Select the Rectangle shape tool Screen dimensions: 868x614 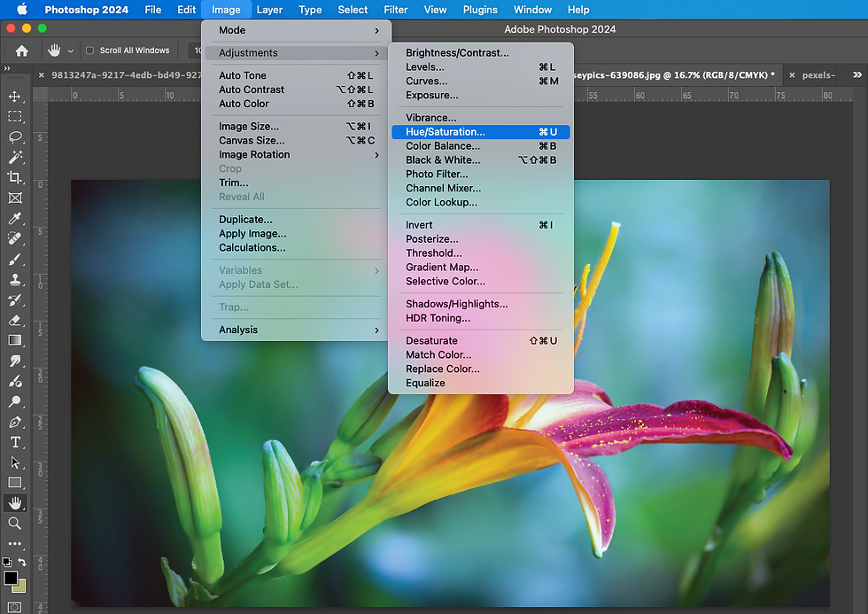15,483
